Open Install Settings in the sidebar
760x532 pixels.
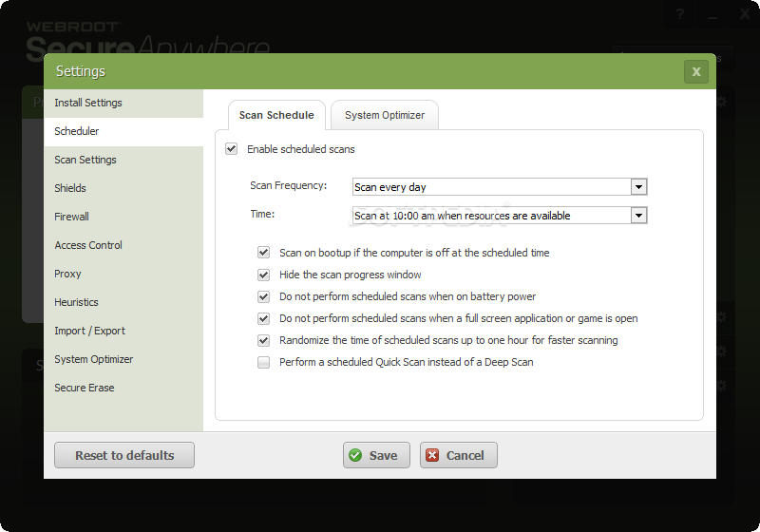pos(123,103)
